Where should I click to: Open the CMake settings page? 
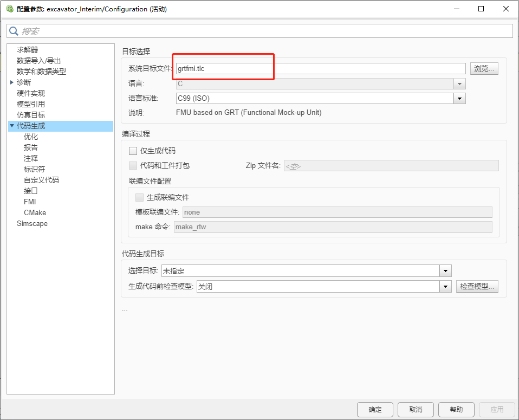35,212
